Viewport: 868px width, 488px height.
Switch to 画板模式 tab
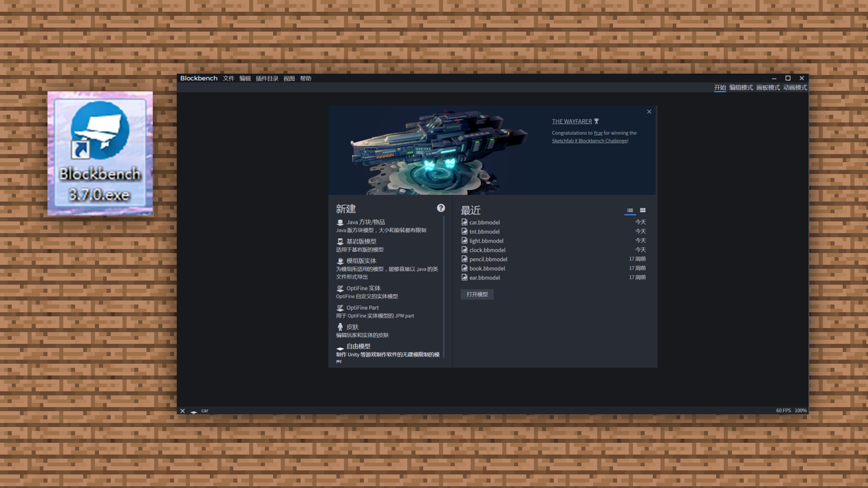click(x=768, y=88)
